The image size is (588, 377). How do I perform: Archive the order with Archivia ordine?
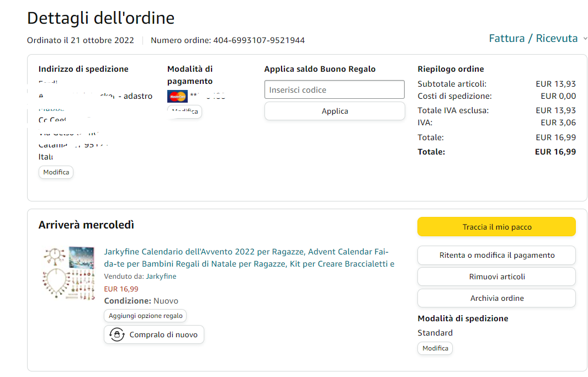(x=496, y=298)
